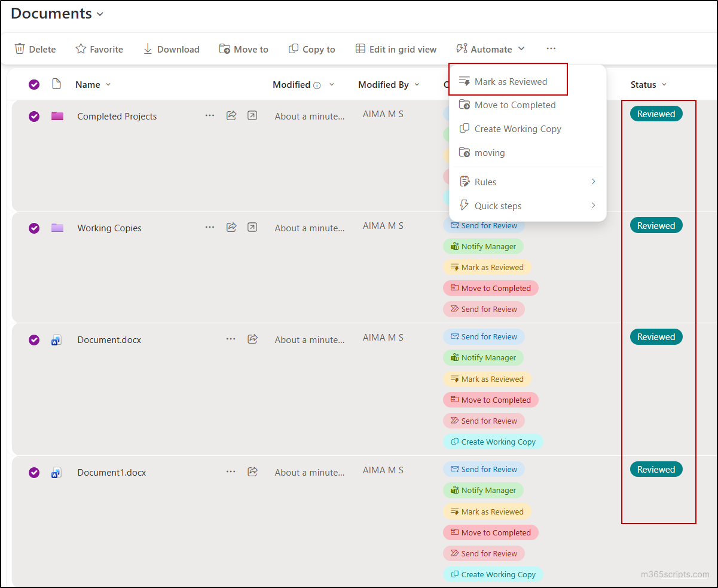718x588 pixels.
Task: Click Mark as Reviewed pill for Working Copies
Action: (x=487, y=267)
